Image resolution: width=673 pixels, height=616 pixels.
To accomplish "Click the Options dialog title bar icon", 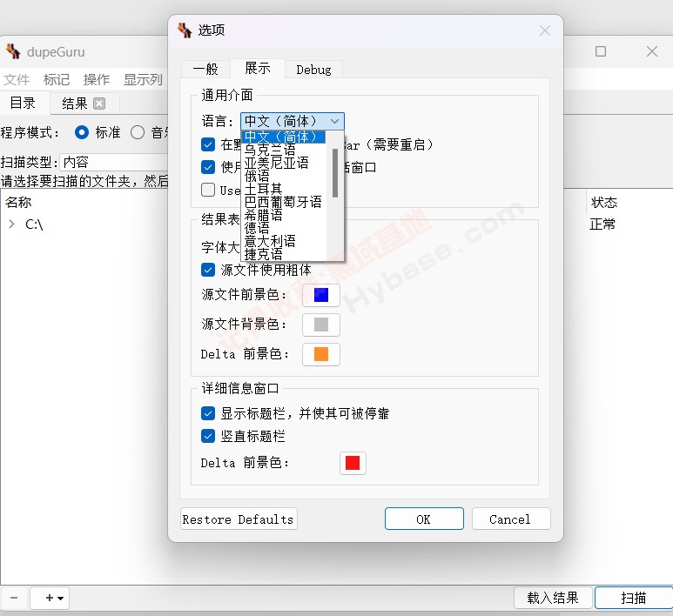I will coord(185,30).
